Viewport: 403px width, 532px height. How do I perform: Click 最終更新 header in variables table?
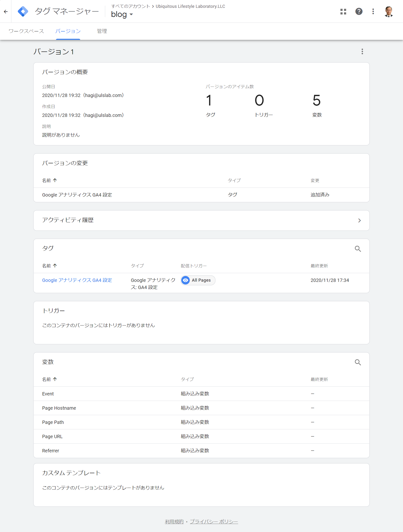319,379
